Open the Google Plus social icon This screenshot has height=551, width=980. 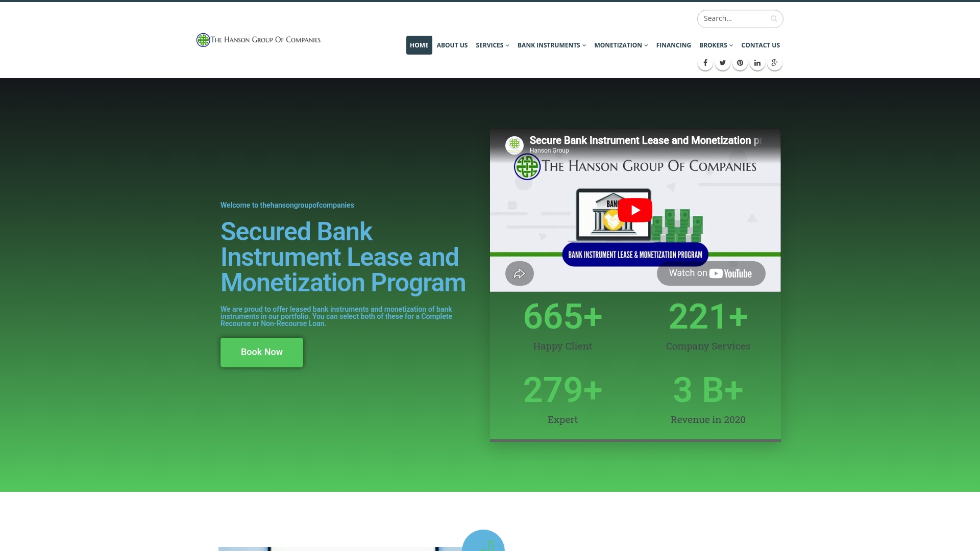point(774,63)
